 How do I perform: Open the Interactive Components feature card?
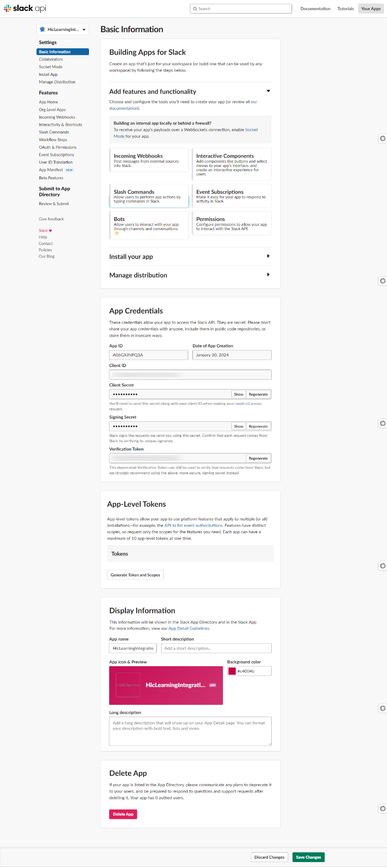pyautogui.click(x=231, y=164)
